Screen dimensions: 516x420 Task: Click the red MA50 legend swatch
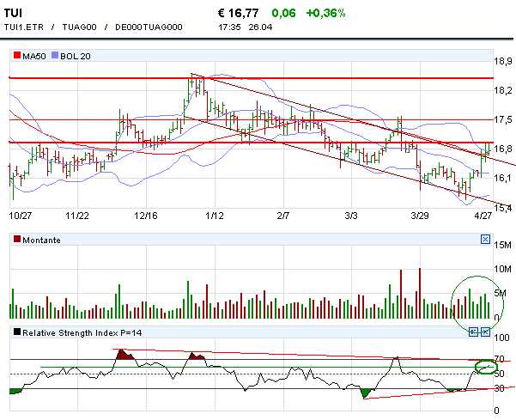(16, 56)
